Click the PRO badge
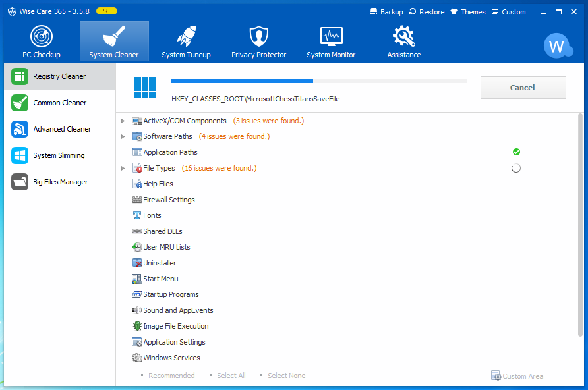 click(x=107, y=11)
